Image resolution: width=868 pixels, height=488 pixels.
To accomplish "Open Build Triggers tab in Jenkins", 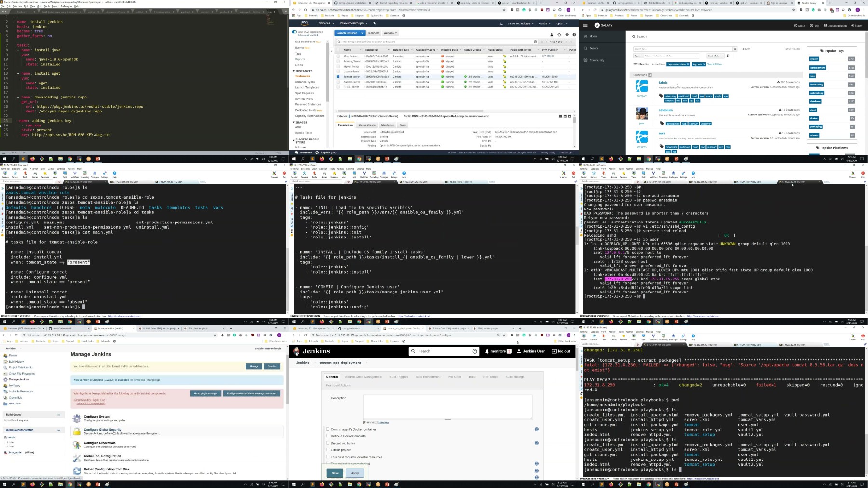I will coord(399,377).
